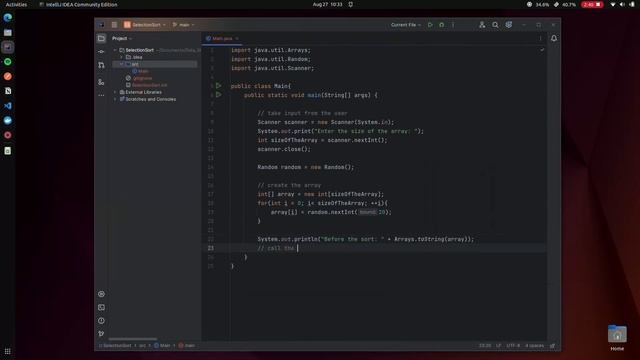Place cursor on 'Random random = new Random();' line
640x360 pixels.
[x=305, y=167]
